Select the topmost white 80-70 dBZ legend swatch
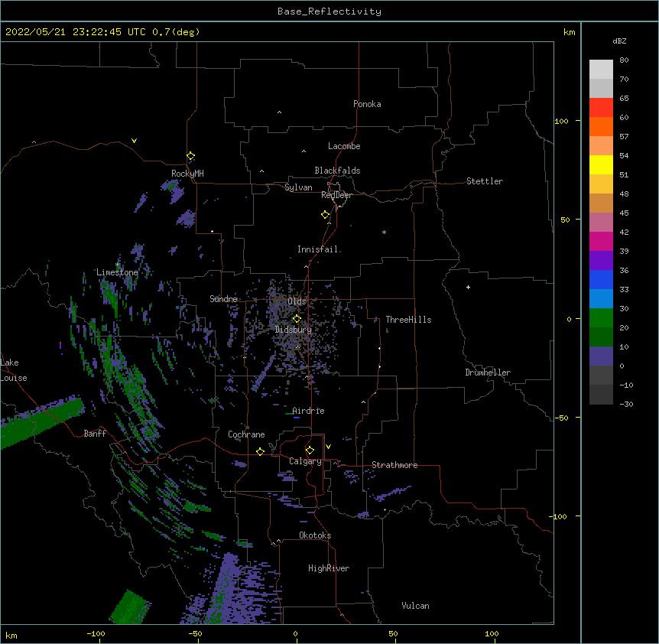Screen dimensions: 659x644 pos(601,69)
